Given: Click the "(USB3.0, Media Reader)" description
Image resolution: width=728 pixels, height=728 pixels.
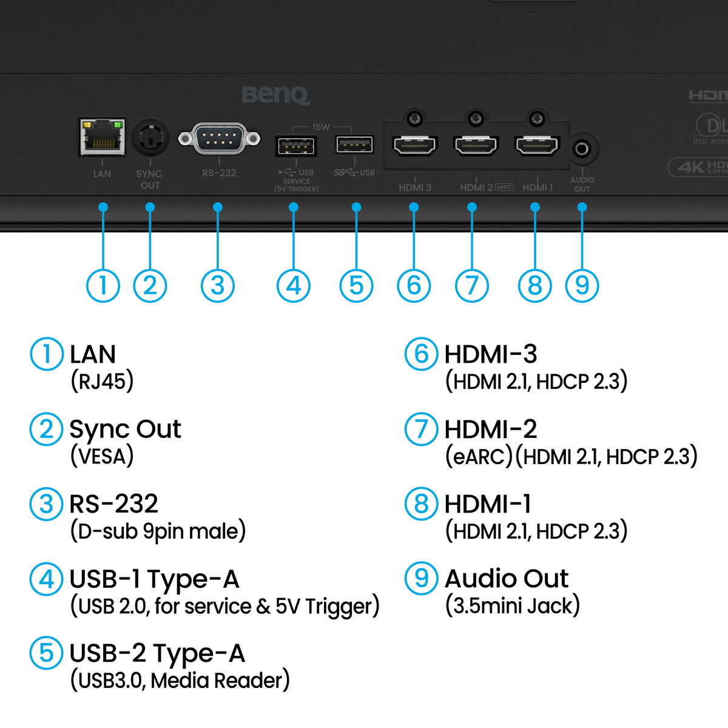Looking at the screenshot, I should click(180, 681).
